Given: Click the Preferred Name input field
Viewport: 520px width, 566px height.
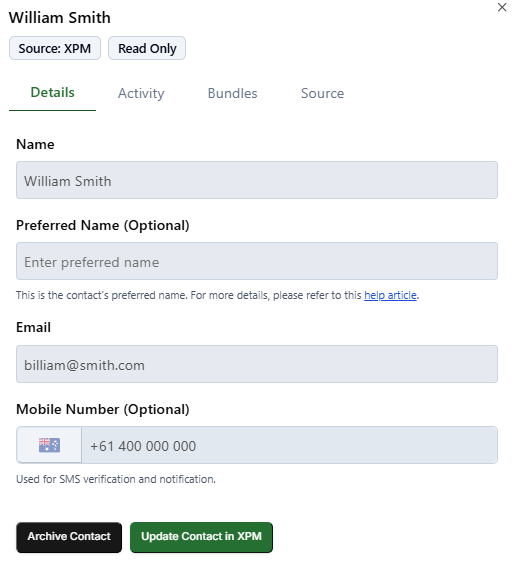Looking at the screenshot, I should 257,261.
